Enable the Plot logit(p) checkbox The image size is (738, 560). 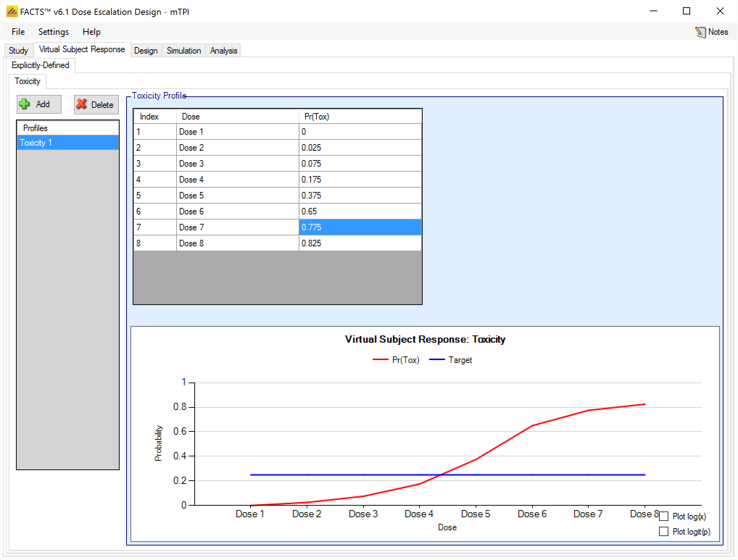coord(663,531)
